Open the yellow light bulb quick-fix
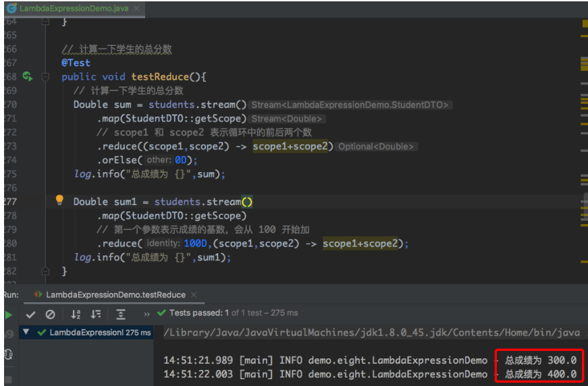Screen dimensions: 588x386 (x=59, y=200)
